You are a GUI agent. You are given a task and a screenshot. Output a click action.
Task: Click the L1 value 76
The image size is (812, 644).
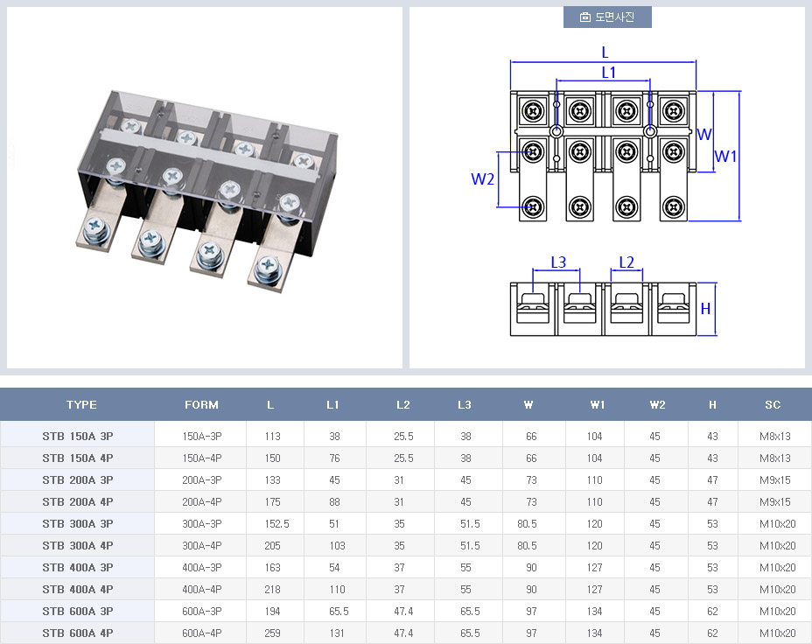[x=334, y=458]
